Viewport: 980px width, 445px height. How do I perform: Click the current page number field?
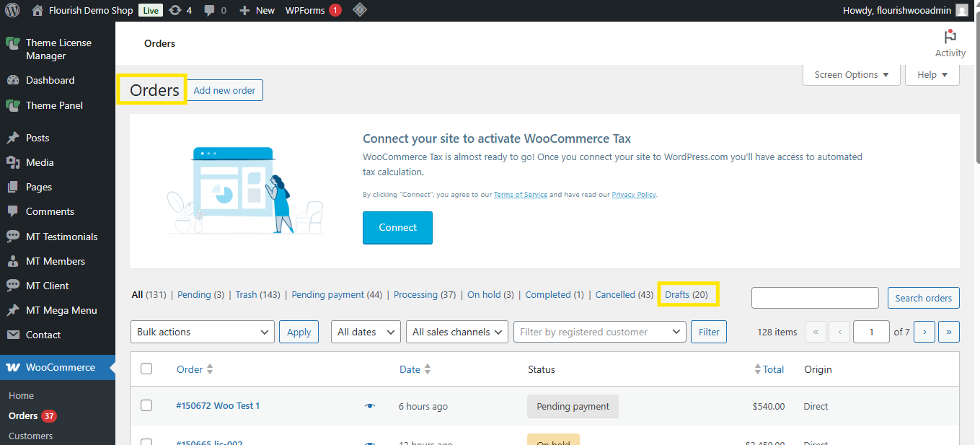(871, 332)
